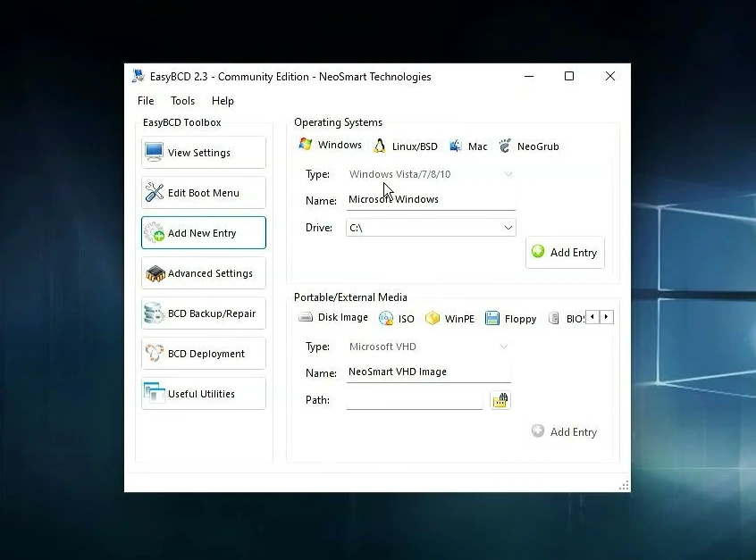
Task: Click the BIOS tab icon
Action: [x=554, y=318]
